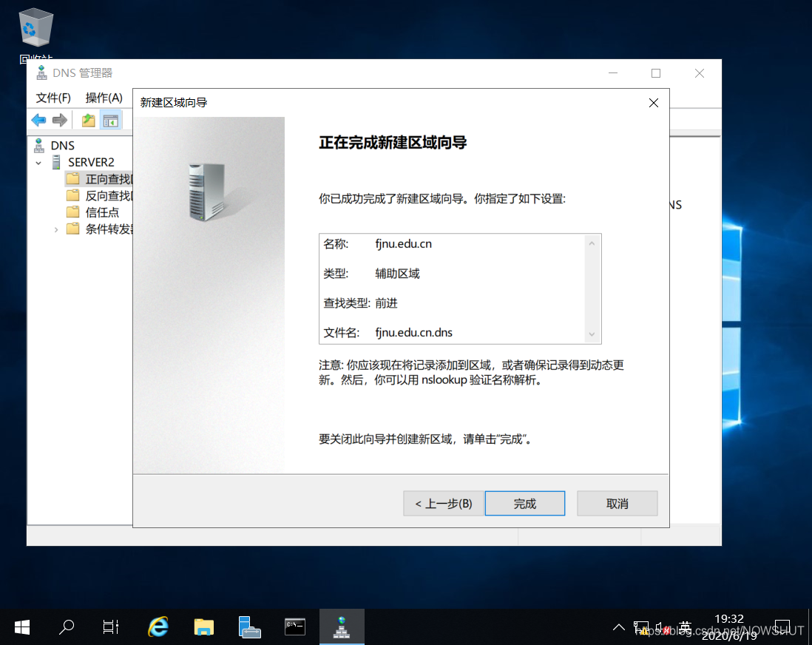Click the down arrow of summary box scrollbar

pos(592,335)
